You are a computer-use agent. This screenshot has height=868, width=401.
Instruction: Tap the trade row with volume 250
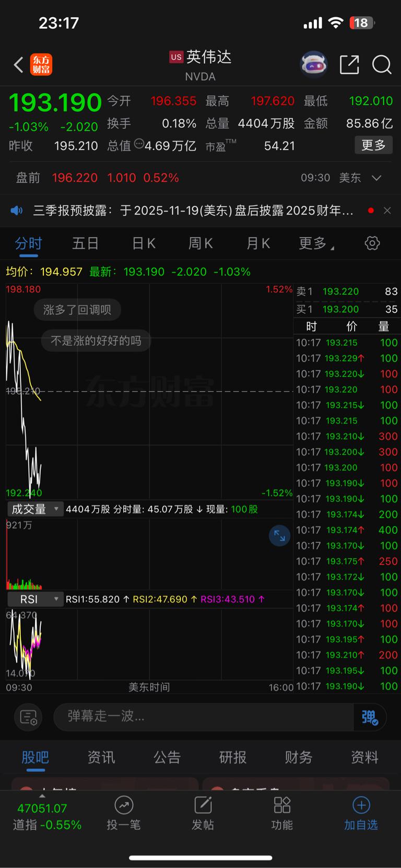tap(347, 561)
